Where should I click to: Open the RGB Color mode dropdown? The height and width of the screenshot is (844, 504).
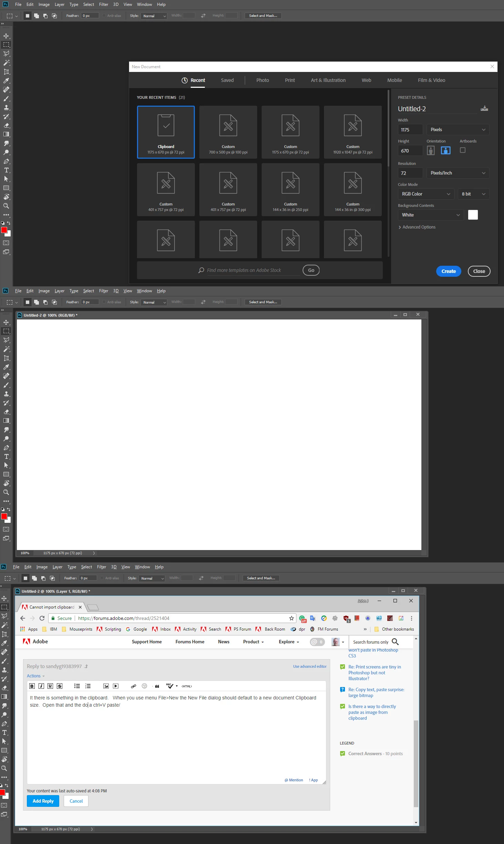426,194
